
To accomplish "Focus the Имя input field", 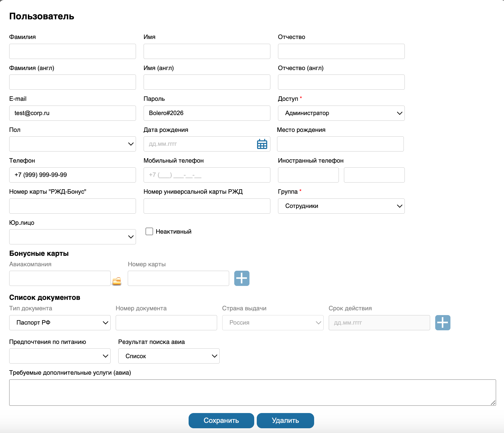I will (x=207, y=51).
